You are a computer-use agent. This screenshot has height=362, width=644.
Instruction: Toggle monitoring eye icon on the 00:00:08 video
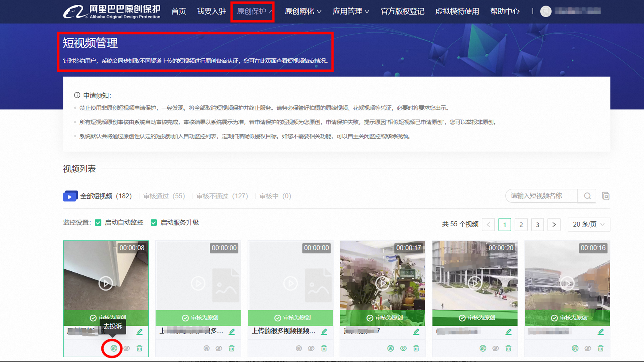(x=127, y=348)
